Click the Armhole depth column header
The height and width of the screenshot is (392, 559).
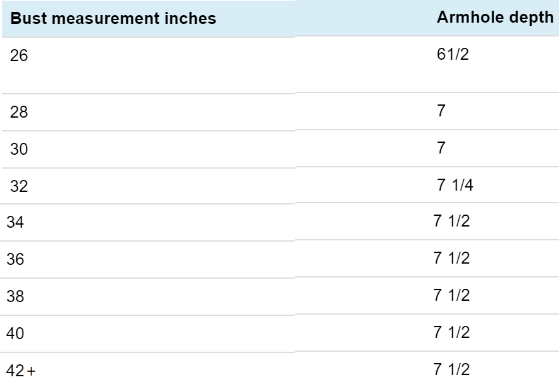click(x=494, y=18)
